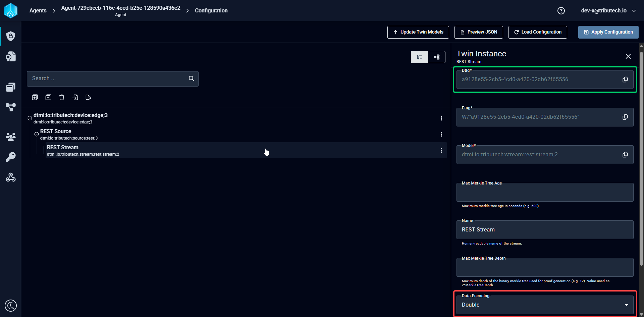The image size is (644, 317).
Task: Click the Name field with REST Stream
Action: coord(545,230)
